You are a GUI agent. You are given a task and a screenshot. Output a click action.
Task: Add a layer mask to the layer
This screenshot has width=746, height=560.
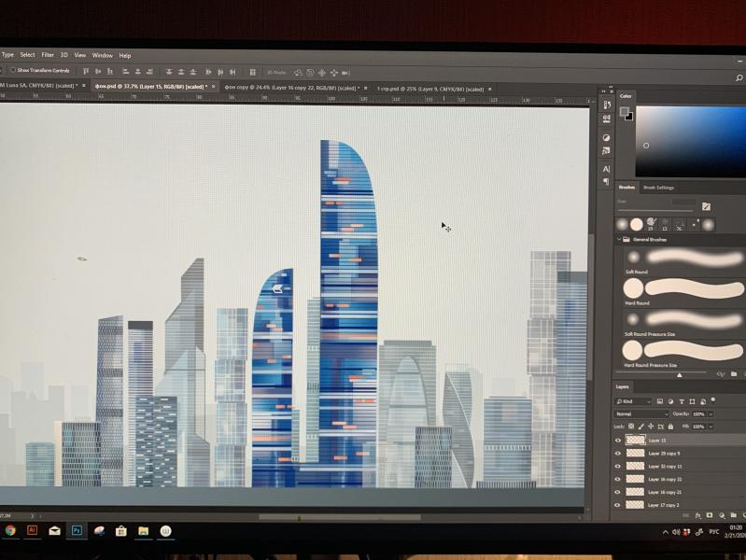710,516
